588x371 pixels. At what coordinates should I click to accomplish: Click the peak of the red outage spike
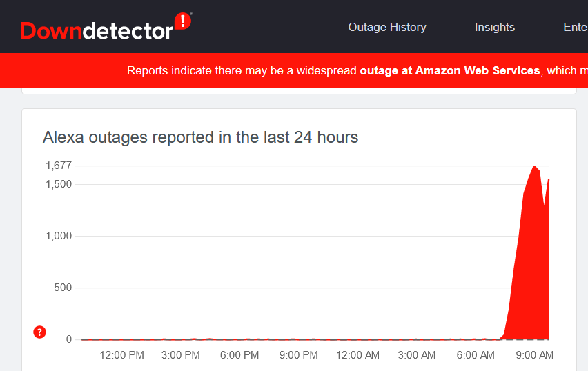pos(535,167)
